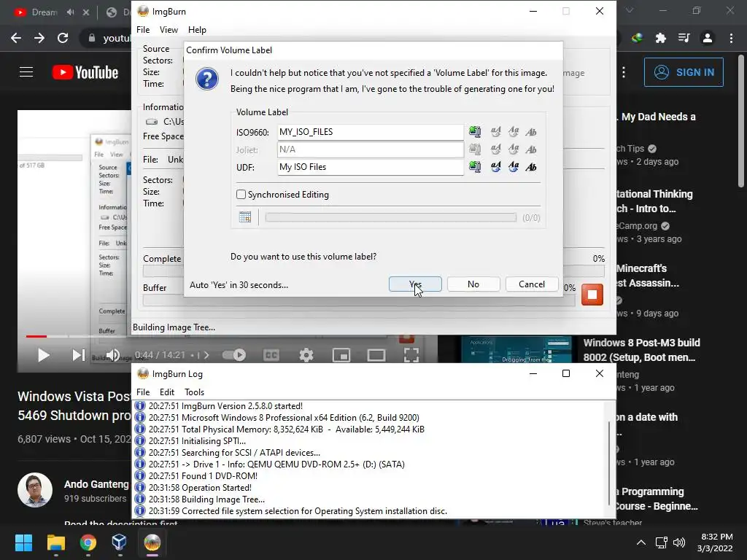Open Chrome media control icon
747x560 pixels.
click(684, 38)
